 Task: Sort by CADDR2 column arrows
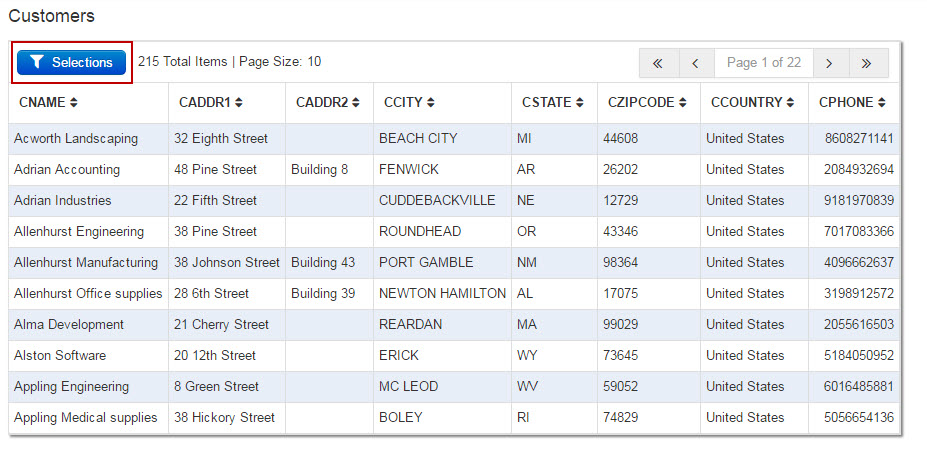(x=355, y=102)
